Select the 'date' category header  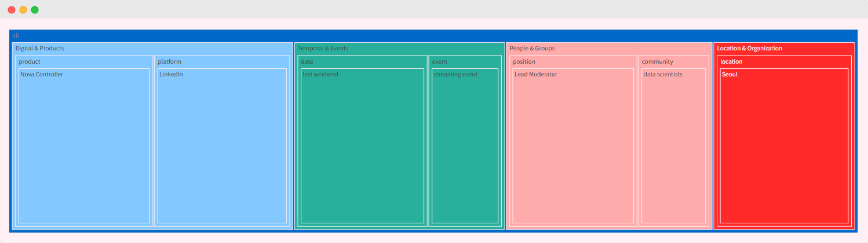363,61
